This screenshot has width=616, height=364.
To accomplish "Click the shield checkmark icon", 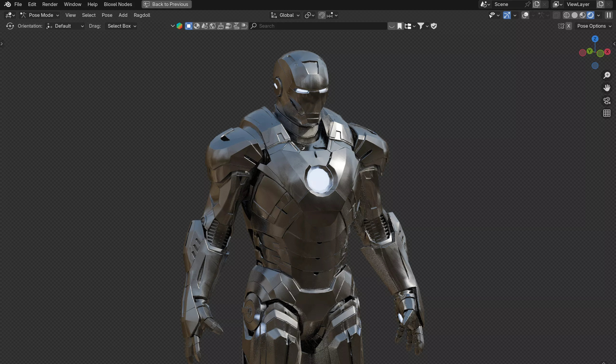I will pyautogui.click(x=434, y=26).
